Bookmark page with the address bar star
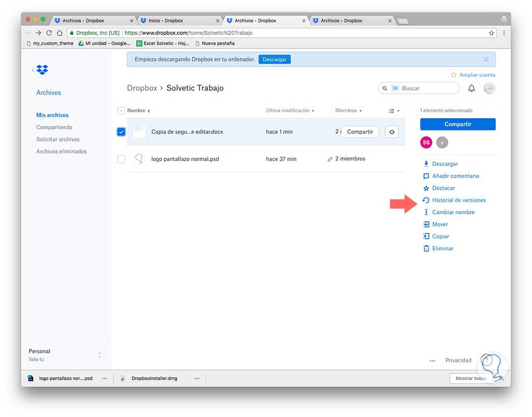 491,33
